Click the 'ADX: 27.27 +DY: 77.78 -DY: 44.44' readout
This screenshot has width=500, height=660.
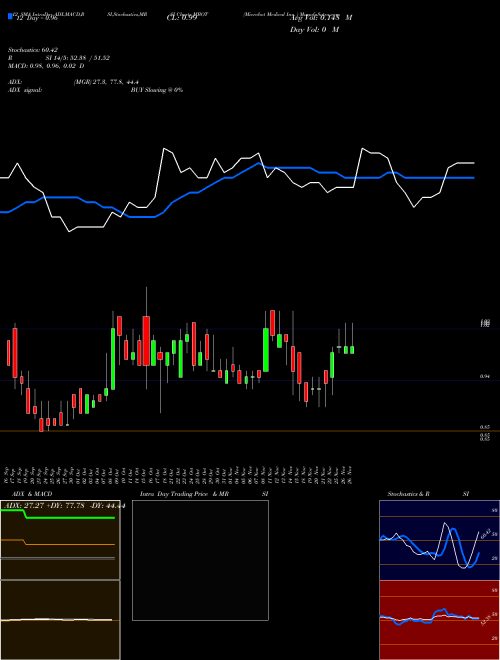64,506
